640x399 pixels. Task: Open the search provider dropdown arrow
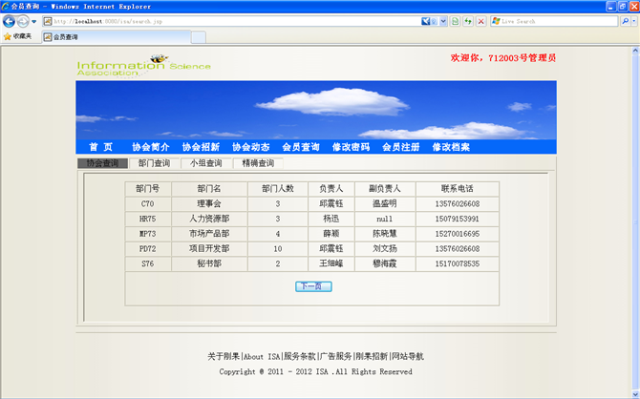(x=634, y=21)
